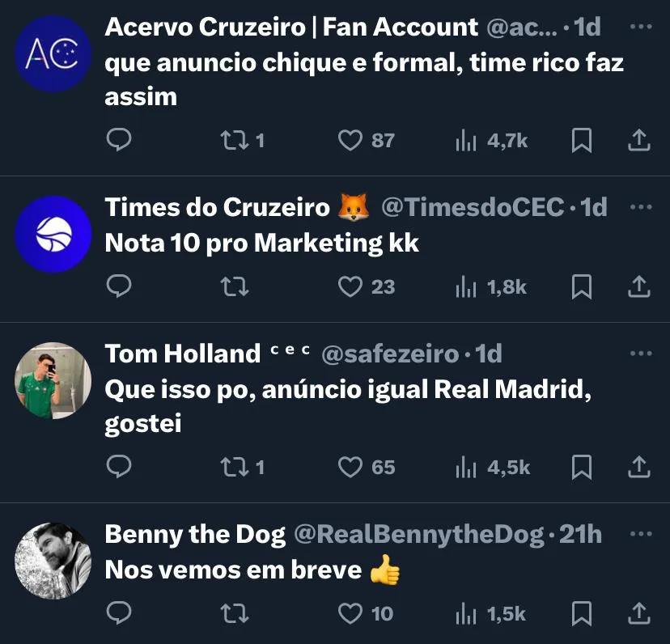Screen dimensions: 670x644
Task: Open the @TimesdoCEC handle link
Action: (472, 208)
